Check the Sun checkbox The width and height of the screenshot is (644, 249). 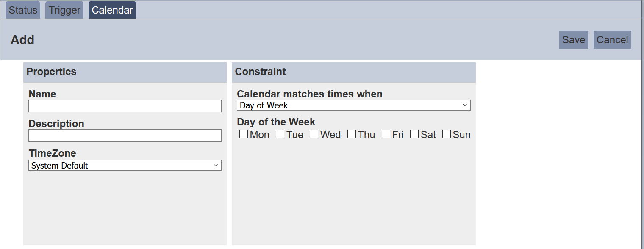pos(447,134)
